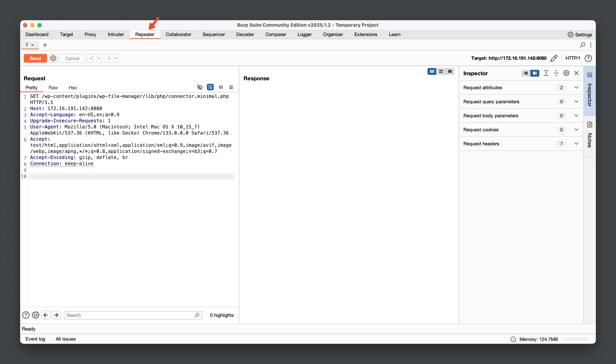Switch request view to Hex tab
The height and width of the screenshot is (364, 616).
(72, 88)
